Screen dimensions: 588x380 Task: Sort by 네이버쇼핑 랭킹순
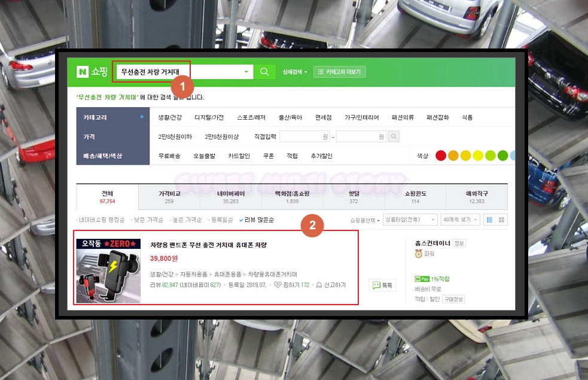(x=101, y=220)
